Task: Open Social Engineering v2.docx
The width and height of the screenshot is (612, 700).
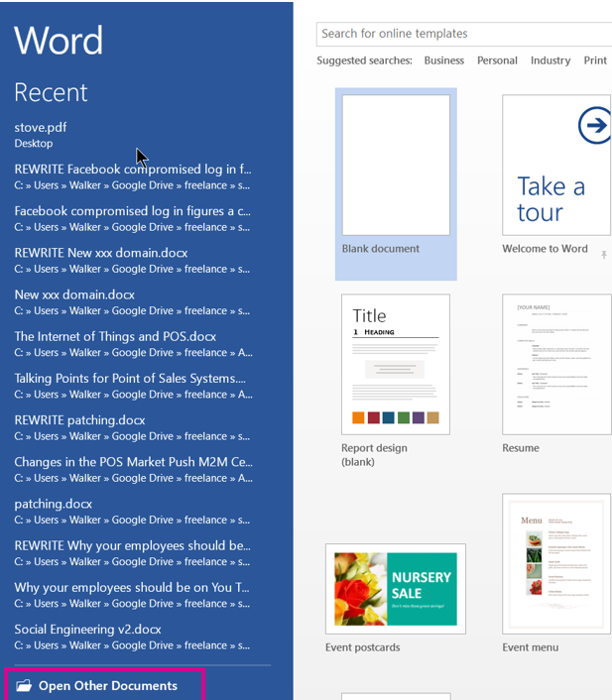Action: tap(134, 638)
